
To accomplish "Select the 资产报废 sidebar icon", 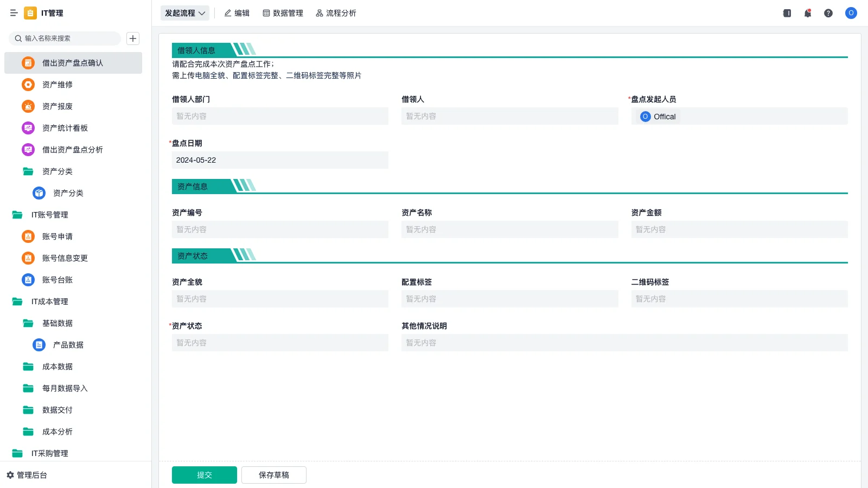I will (x=28, y=106).
